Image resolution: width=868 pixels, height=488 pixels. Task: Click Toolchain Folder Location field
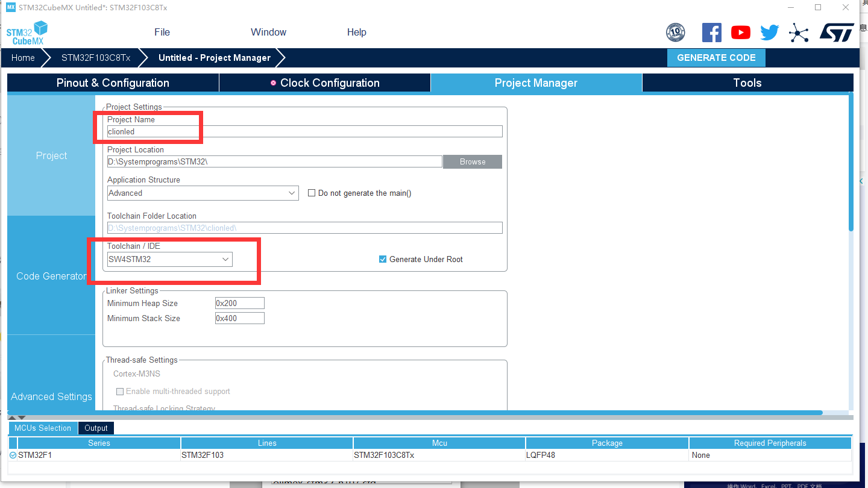click(x=304, y=228)
